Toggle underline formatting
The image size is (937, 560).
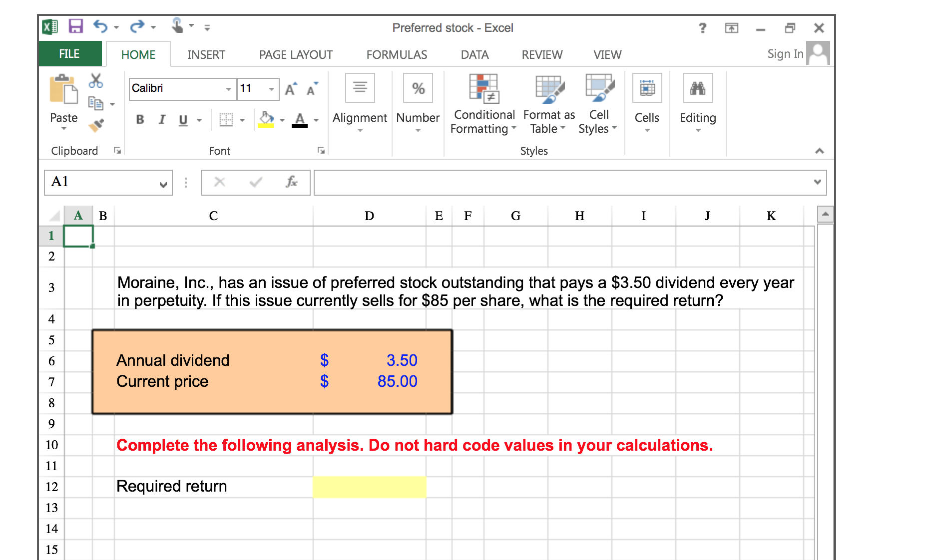point(183,120)
